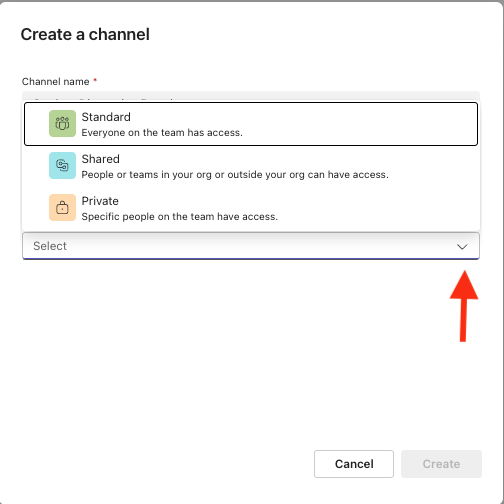Click the Channel name field label
Viewport: 504px width, 504px height.
pyautogui.click(x=55, y=82)
